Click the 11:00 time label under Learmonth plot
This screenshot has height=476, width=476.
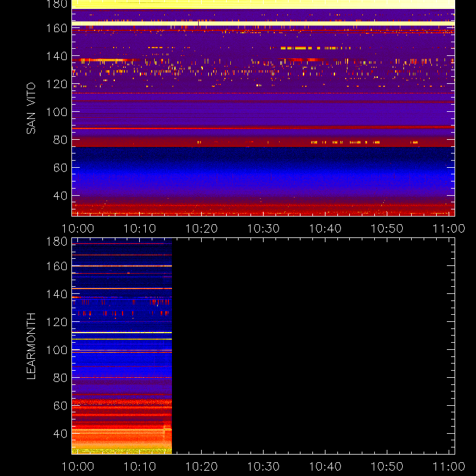point(449,466)
